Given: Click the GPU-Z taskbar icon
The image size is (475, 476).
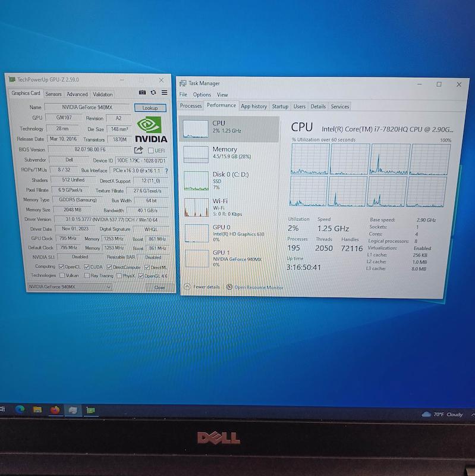Looking at the screenshot, I should [x=91, y=411].
